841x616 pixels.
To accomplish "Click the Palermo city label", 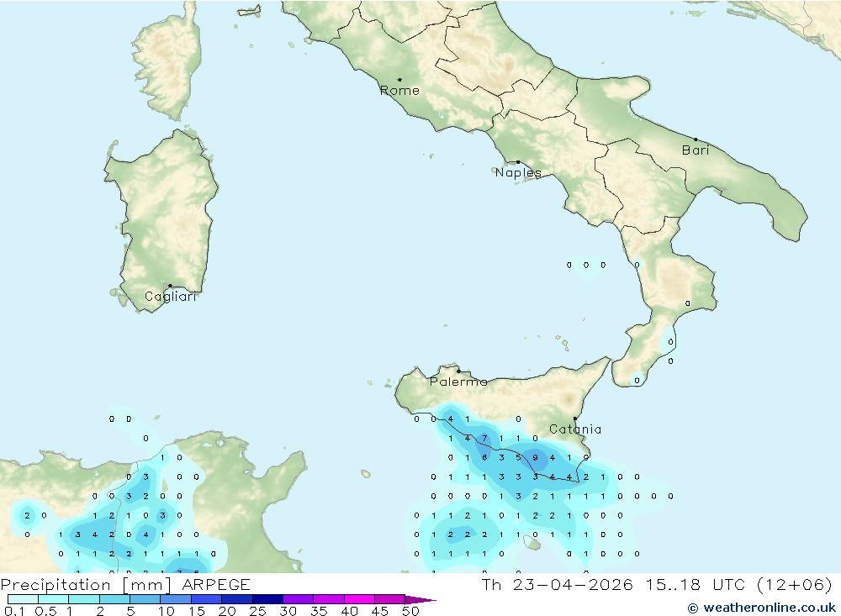I will (x=458, y=382).
